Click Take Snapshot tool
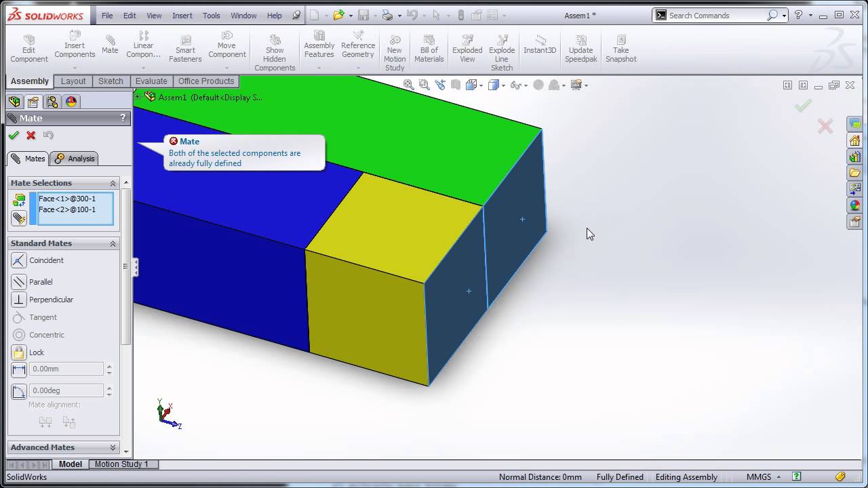 [621, 49]
